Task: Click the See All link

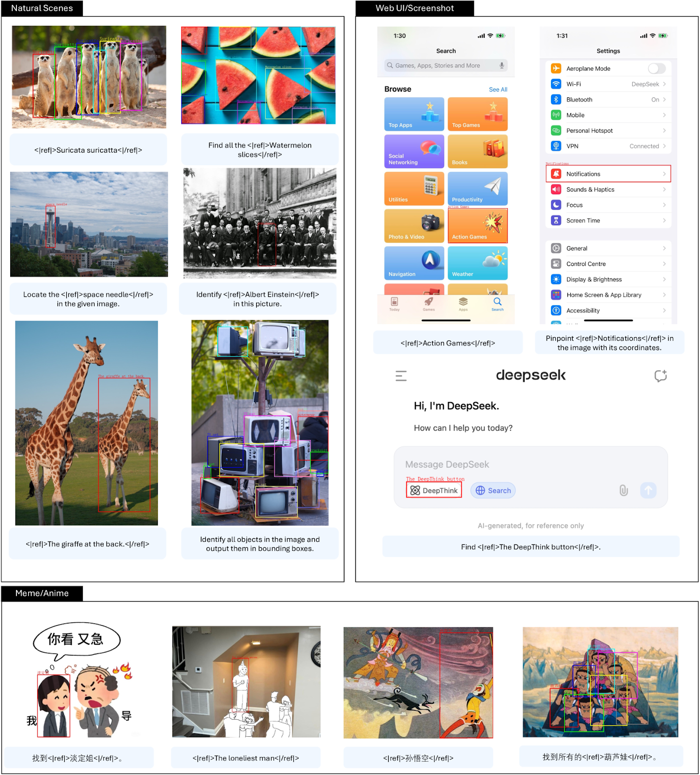Action: click(498, 90)
